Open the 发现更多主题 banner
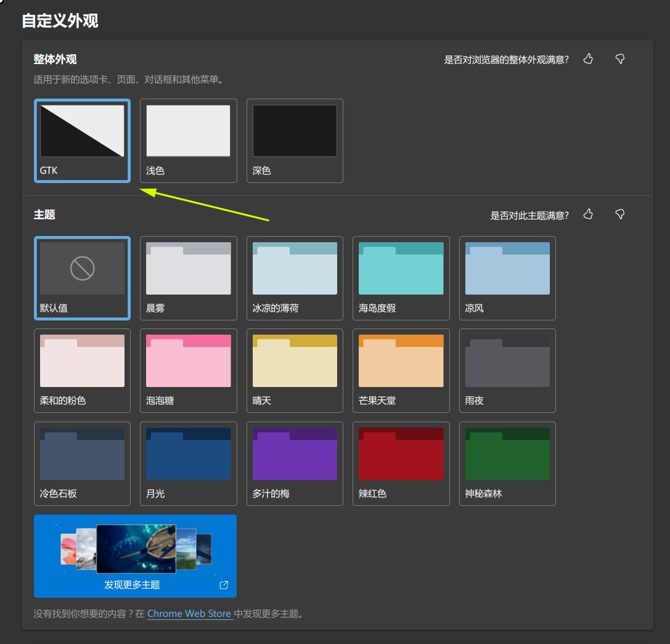Image resolution: width=670 pixels, height=644 pixels. click(x=135, y=556)
